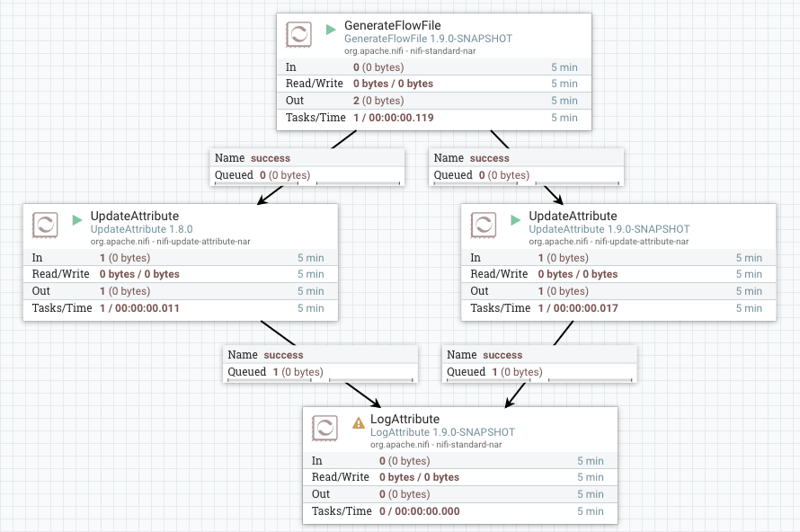The image size is (800, 532).
Task: Click the 'GenerateFlowFile 1.9.0-SNAPSHOT' type label
Action: tap(428, 39)
